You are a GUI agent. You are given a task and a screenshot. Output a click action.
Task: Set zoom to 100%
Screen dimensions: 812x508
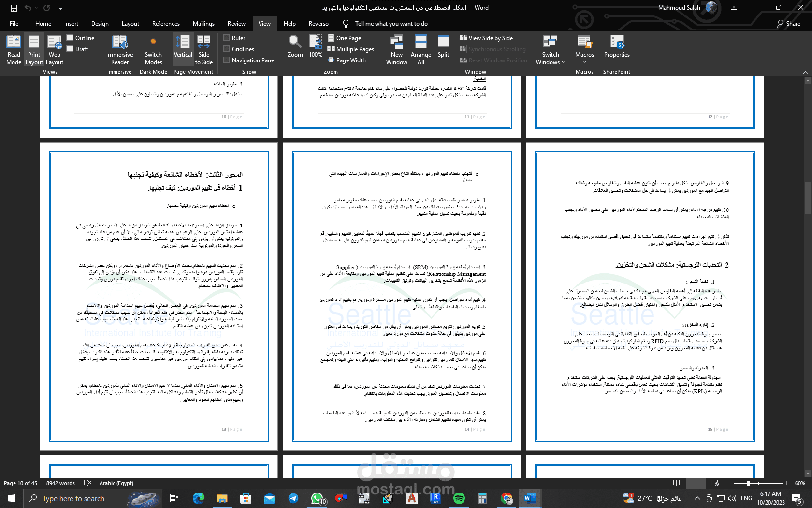click(316, 46)
